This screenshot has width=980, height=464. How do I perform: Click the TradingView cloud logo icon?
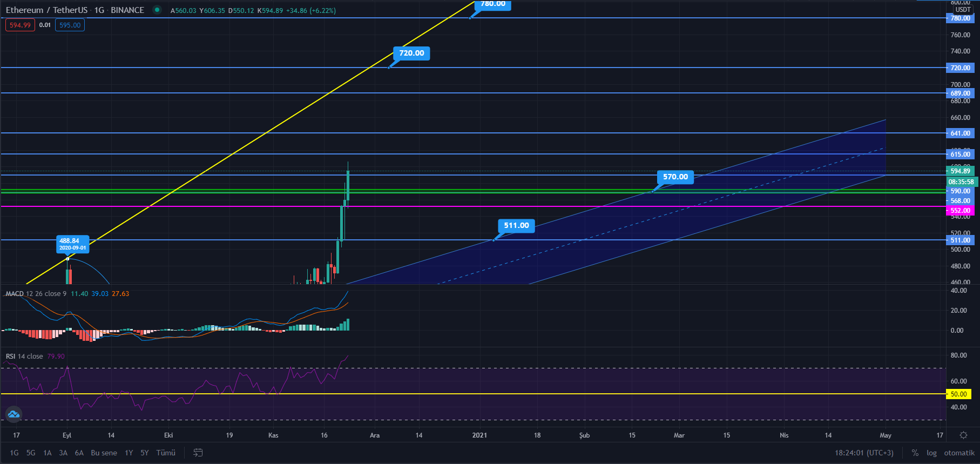[13, 414]
